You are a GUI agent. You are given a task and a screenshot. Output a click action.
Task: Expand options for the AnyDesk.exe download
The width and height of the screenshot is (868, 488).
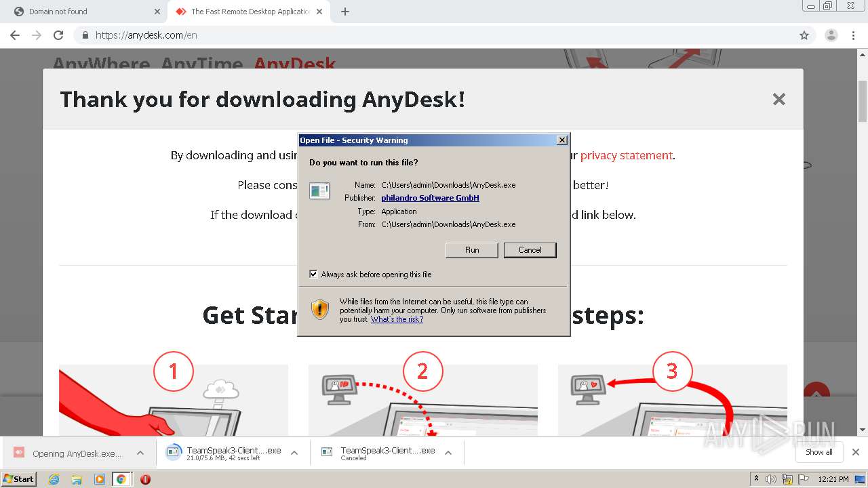pyautogui.click(x=140, y=453)
